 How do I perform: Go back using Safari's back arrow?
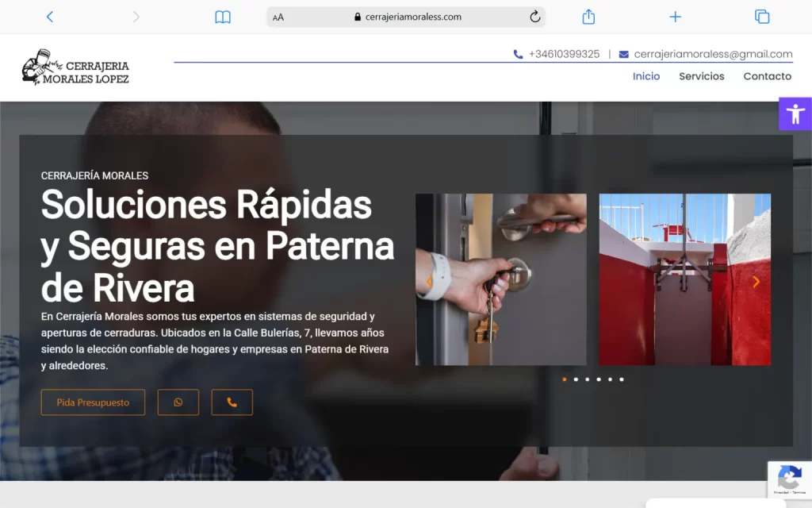50,17
